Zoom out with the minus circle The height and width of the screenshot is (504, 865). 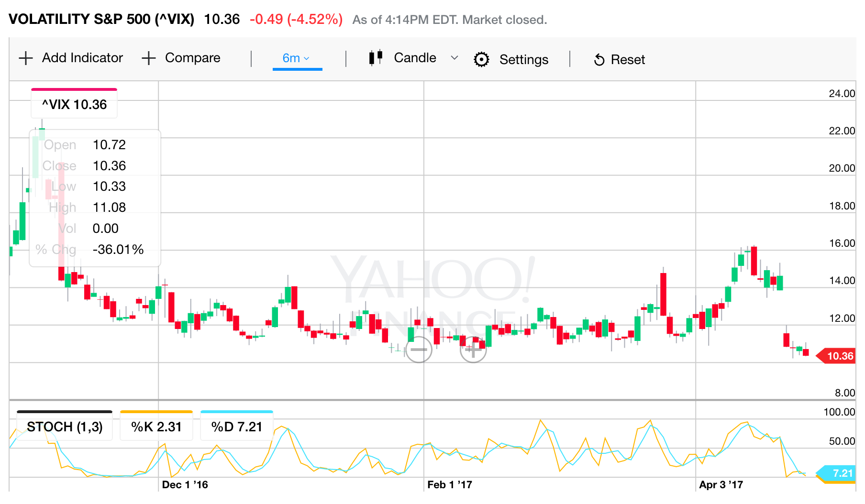coord(419,350)
